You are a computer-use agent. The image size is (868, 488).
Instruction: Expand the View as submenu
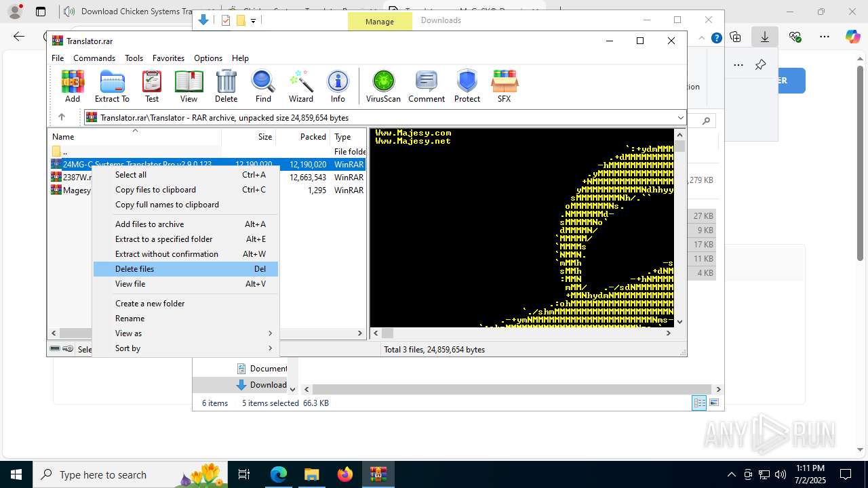186,333
